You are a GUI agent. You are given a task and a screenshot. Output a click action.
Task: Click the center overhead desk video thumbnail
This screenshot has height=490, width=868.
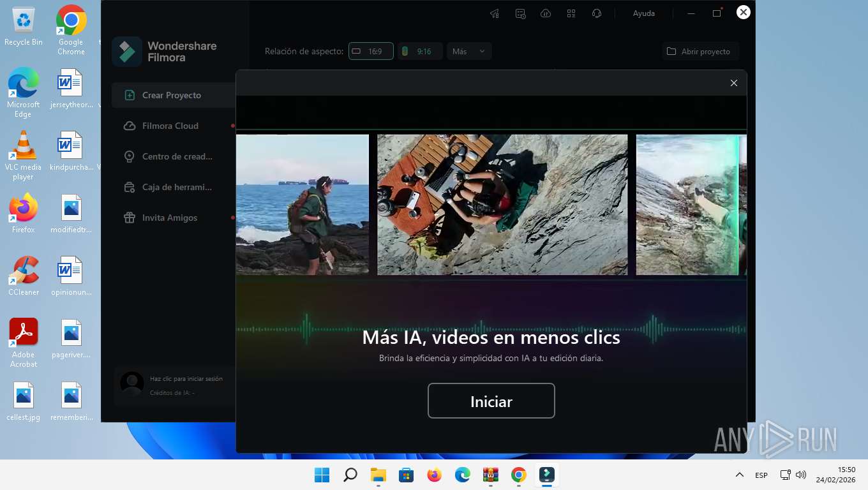502,205
